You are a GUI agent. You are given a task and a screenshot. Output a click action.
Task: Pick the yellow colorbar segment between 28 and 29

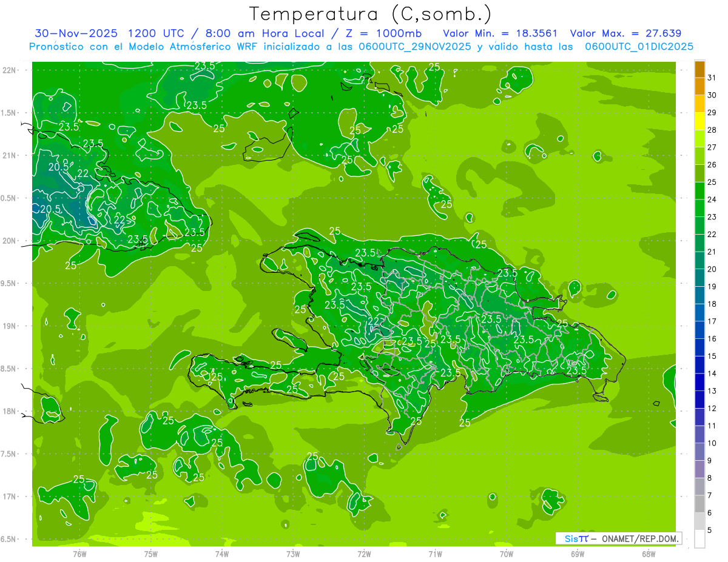[699, 121]
